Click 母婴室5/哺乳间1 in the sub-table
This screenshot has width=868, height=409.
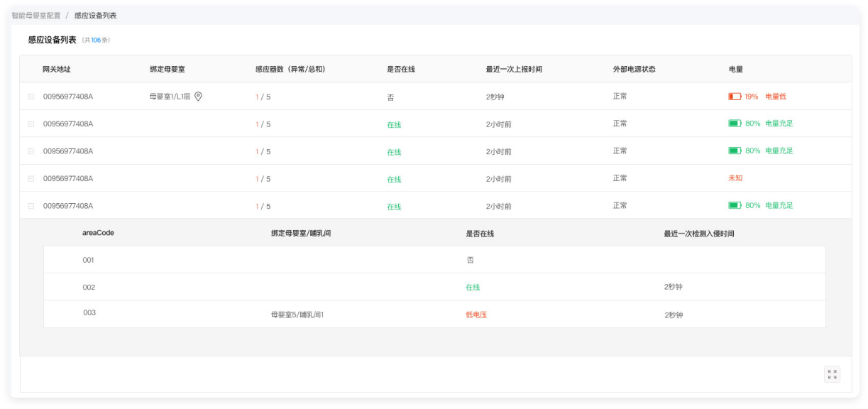pyautogui.click(x=297, y=315)
